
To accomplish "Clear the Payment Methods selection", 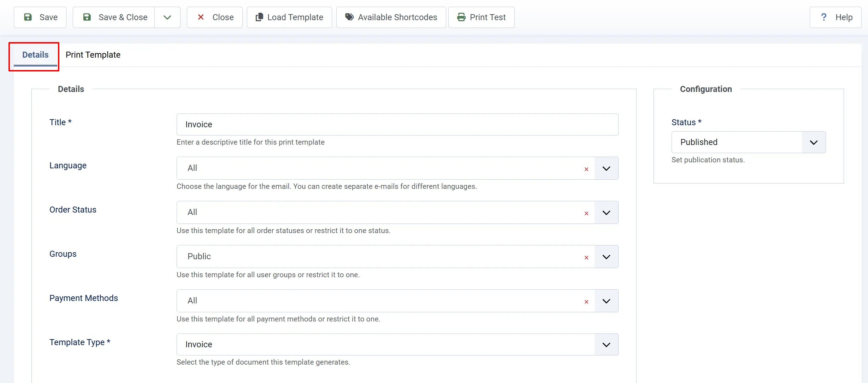I will point(586,302).
